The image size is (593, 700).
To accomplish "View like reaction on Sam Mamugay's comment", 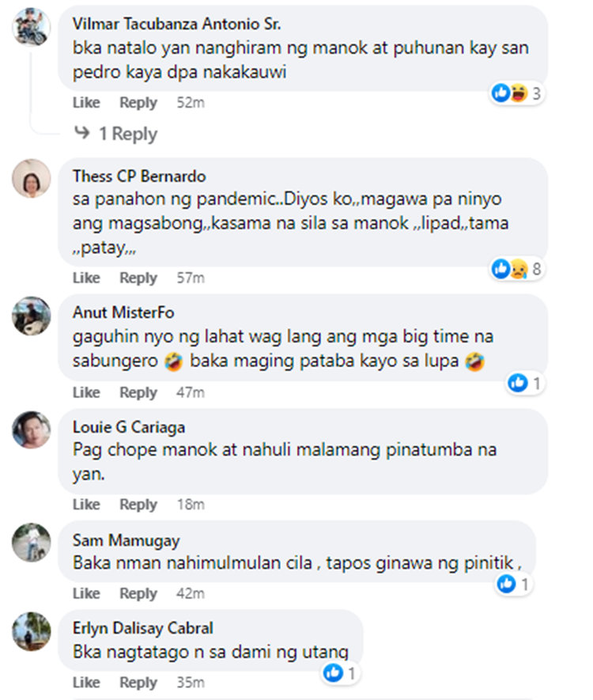I will 513,584.
